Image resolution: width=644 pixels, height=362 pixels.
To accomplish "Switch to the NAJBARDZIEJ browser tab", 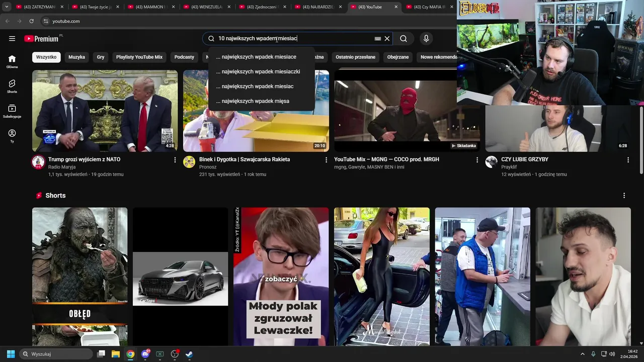I will coord(318,7).
